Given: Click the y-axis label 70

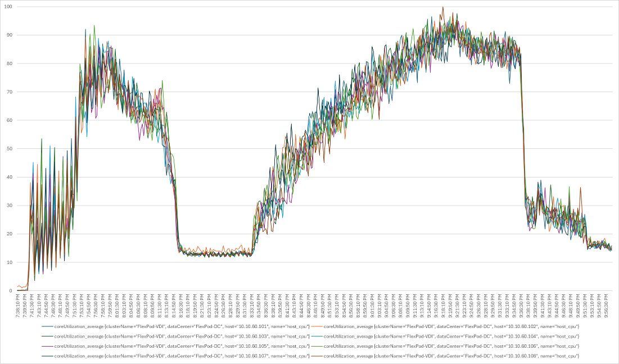Looking at the screenshot, I should [x=9, y=92].
